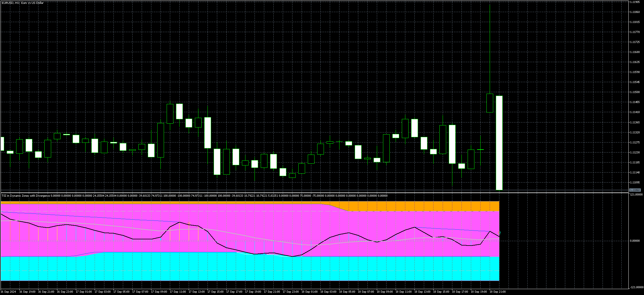Click the 1.11455 price scale label
This screenshot has width=644, height=295.
pos(635,102)
